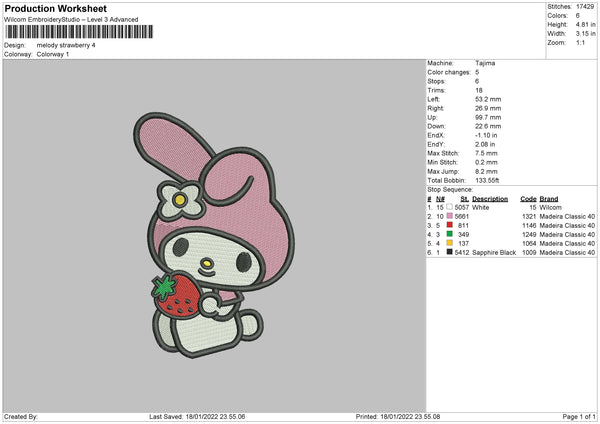Viewport: 600px width, 424px height.
Task: Click the 'Description' column header
Action: (x=490, y=199)
